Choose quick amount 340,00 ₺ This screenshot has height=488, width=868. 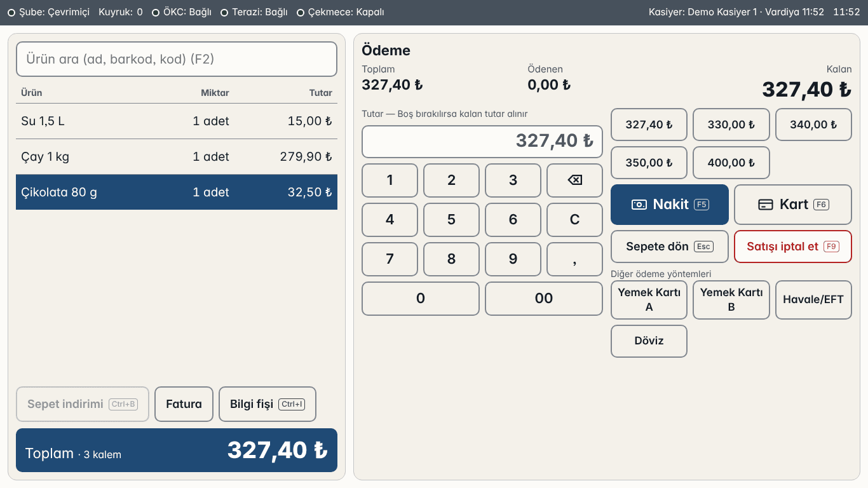click(x=813, y=125)
